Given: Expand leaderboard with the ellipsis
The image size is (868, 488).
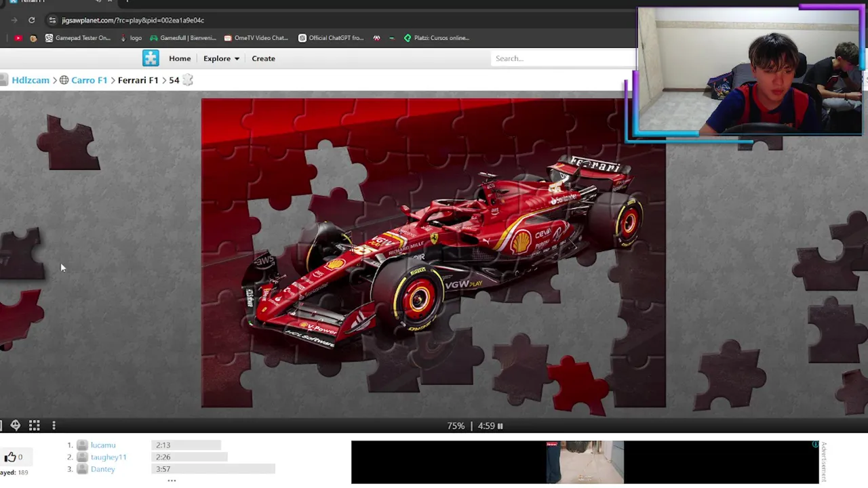Looking at the screenshot, I should 172,481.
